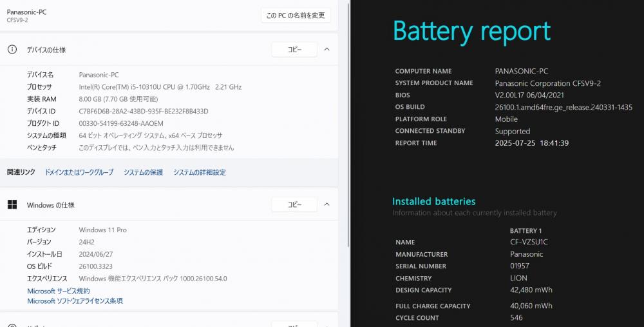
Task: Open システムの詳細設定 link
Action: pyautogui.click(x=200, y=172)
